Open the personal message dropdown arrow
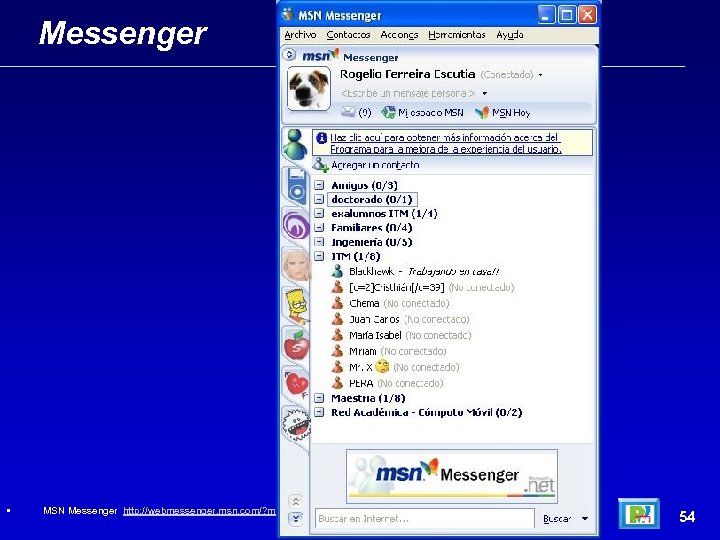This screenshot has width=720, height=540. (x=484, y=93)
